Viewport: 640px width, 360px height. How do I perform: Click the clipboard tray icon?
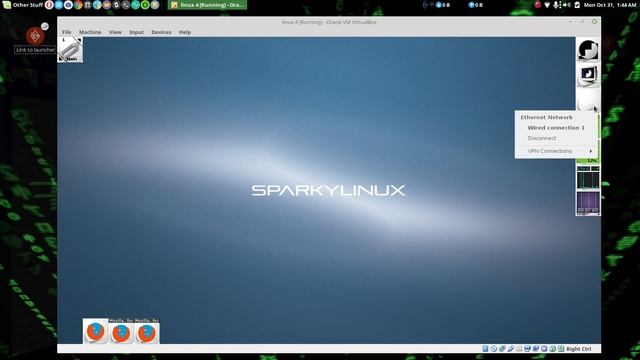click(577, 5)
